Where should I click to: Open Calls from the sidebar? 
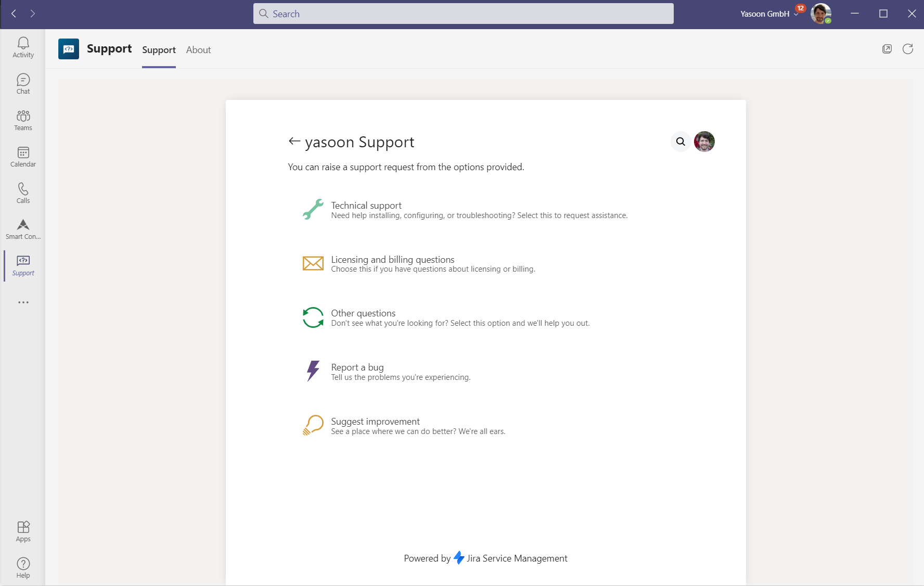pos(23,193)
